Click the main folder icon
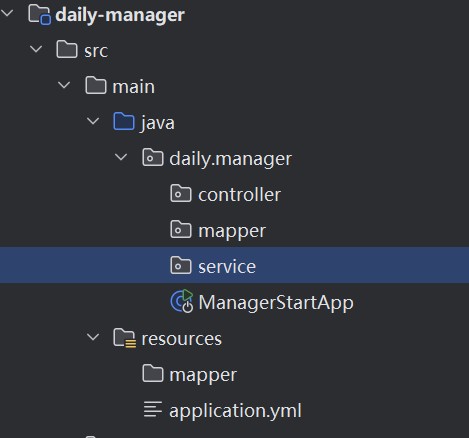 coord(96,85)
